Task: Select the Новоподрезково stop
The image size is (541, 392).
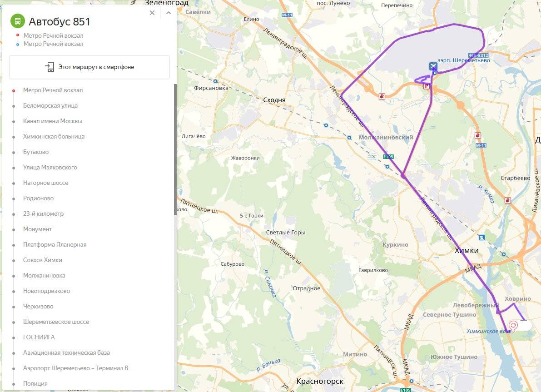Action: pyautogui.click(x=46, y=291)
